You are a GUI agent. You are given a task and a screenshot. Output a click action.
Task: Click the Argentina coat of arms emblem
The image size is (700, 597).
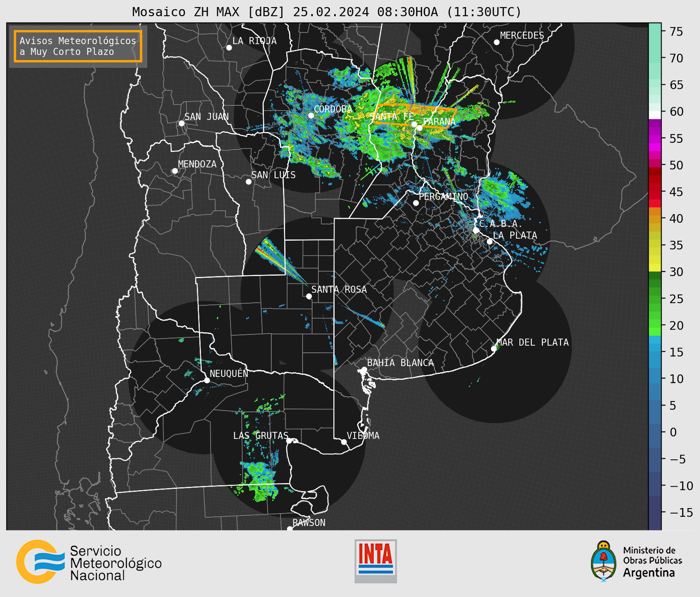[604, 561]
